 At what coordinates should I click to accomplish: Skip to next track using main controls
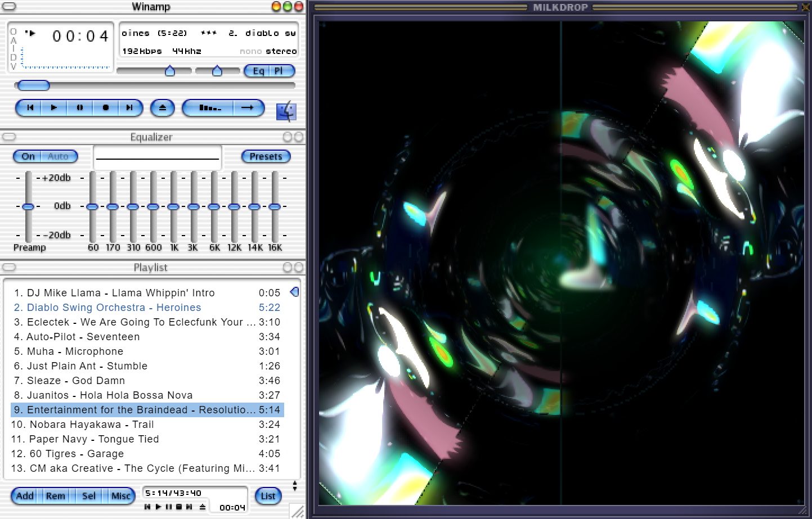[x=129, y=107]
